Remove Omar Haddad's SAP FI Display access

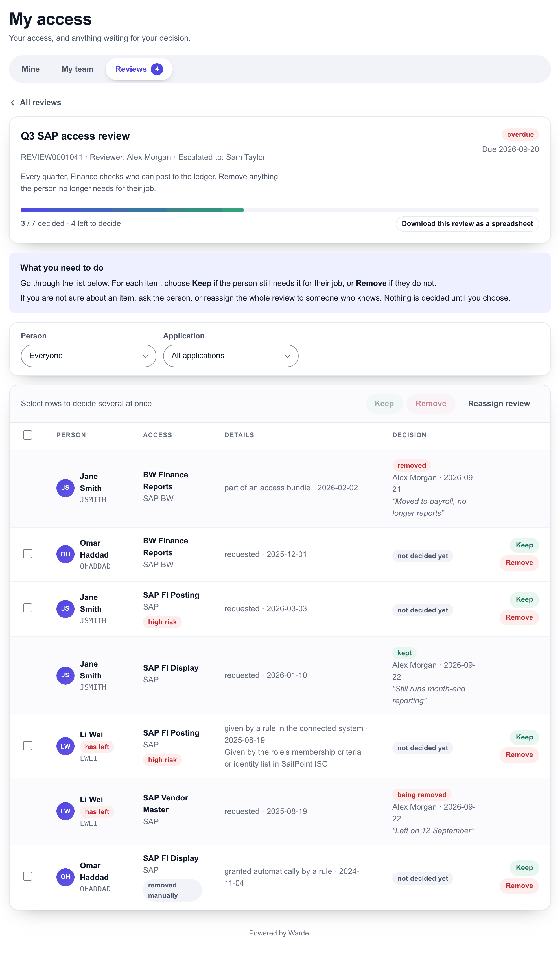[x=519, y=885]
